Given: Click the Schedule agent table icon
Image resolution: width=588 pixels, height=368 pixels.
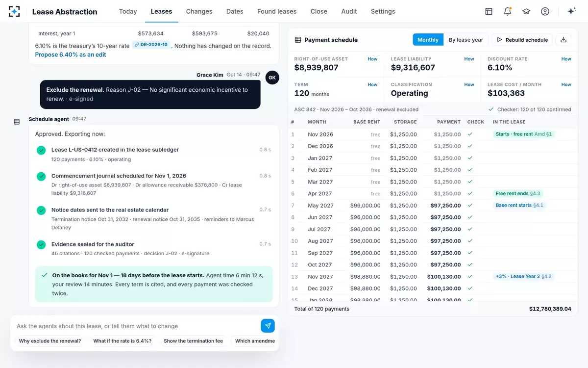Looking at the screenshot, I should click(x=17, y=121).
